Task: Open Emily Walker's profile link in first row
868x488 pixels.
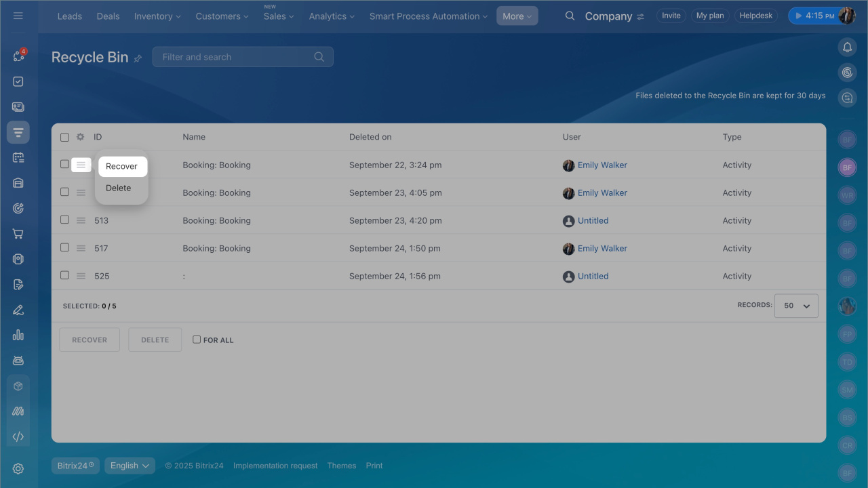Action: [602, 165]
